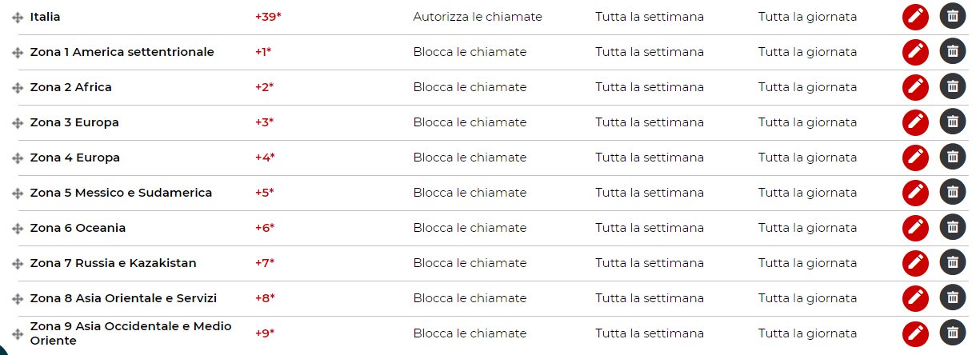Edit Zona 5 Messico e Sudamerica rule
Screen dimensions: 980x355
click(915, 193)
